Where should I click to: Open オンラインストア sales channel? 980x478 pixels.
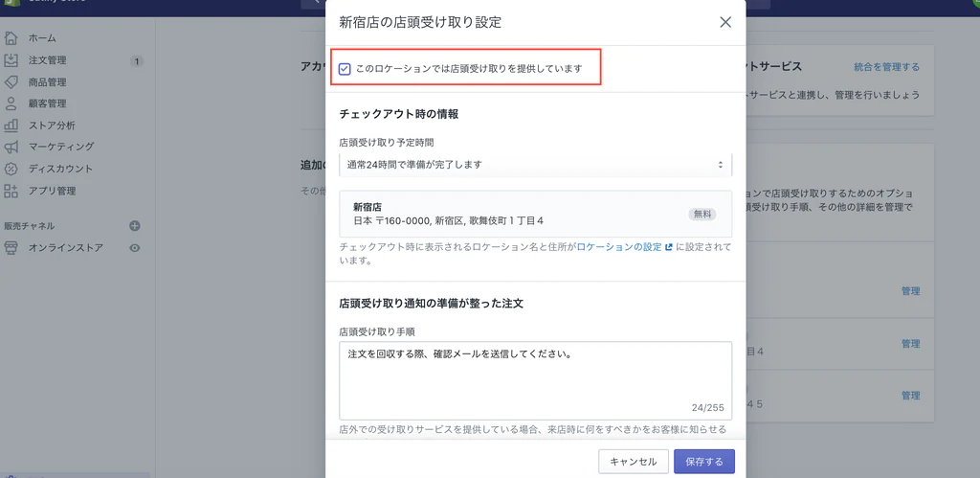pyautogui.click(x=66, y=248)
